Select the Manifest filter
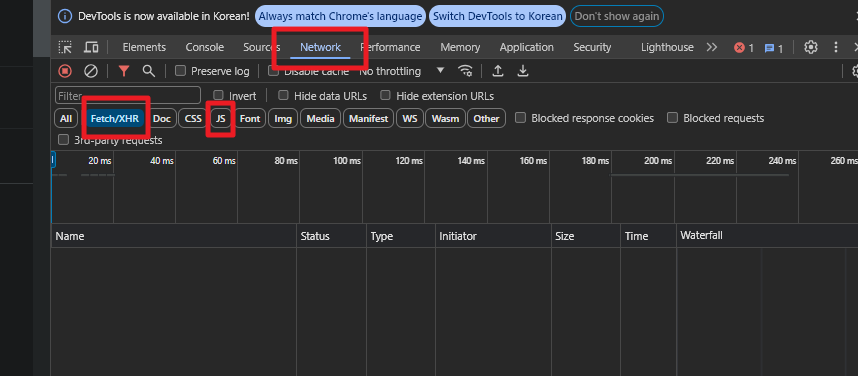The image size is (858, 376). (x=368, y=118)
